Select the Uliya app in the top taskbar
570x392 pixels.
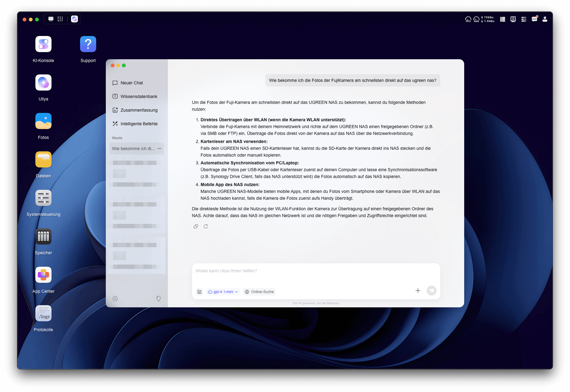coord(74,19)
